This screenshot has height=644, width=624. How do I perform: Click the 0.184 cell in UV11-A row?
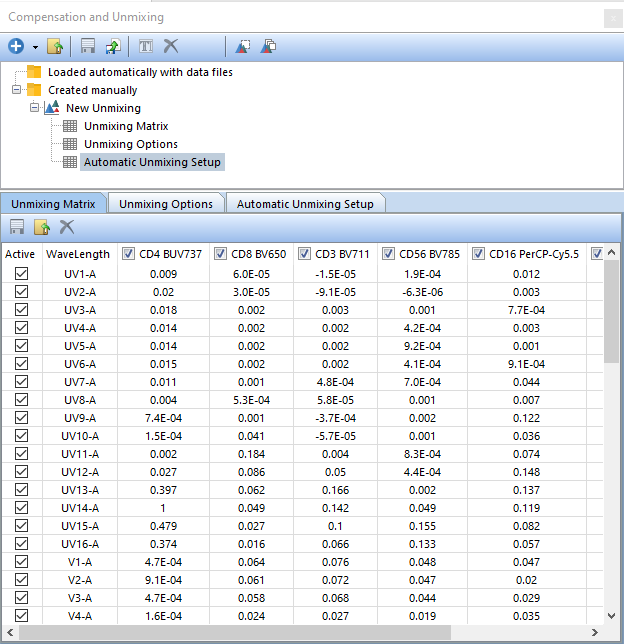(251, 454)
